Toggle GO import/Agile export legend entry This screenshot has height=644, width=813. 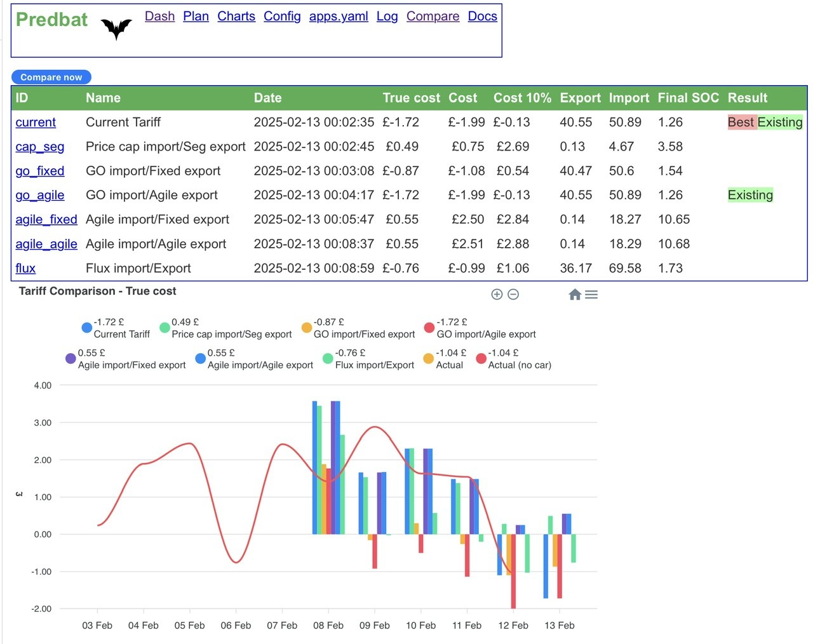480,328
